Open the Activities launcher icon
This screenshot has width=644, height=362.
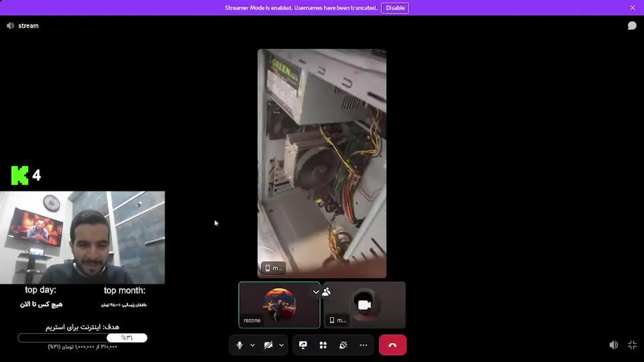pyautogui.click(x=323, y=345)
